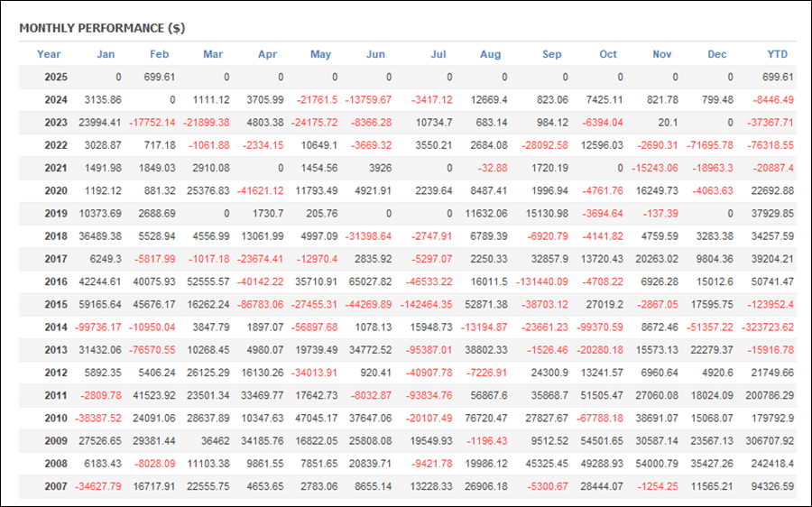Click the YTD column header
812x507 pixels.
coord(778,54)
